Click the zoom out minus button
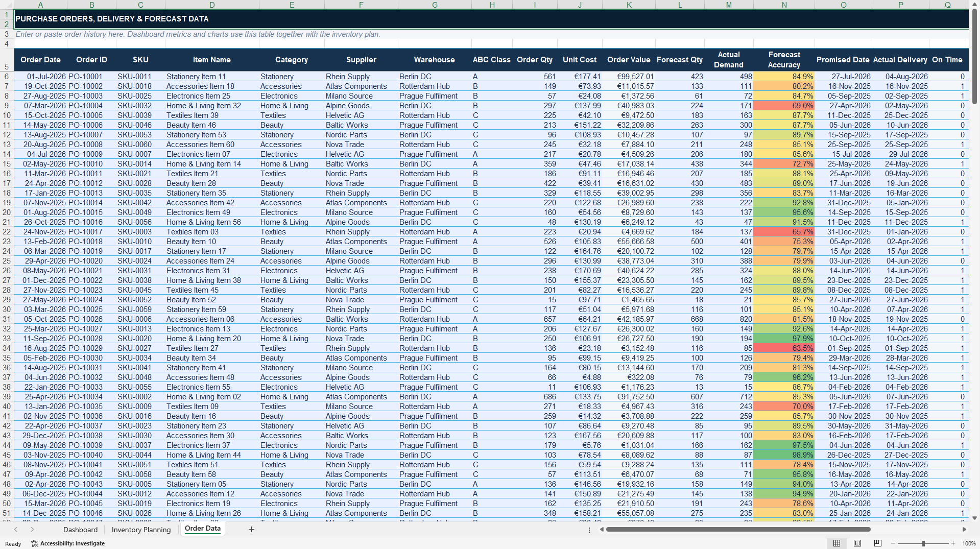This screenshot has width=980, height=549. coord(893,543)
